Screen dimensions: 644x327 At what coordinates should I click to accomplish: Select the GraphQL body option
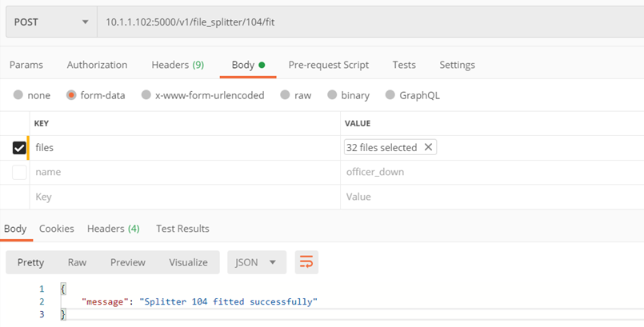[412, 95]
